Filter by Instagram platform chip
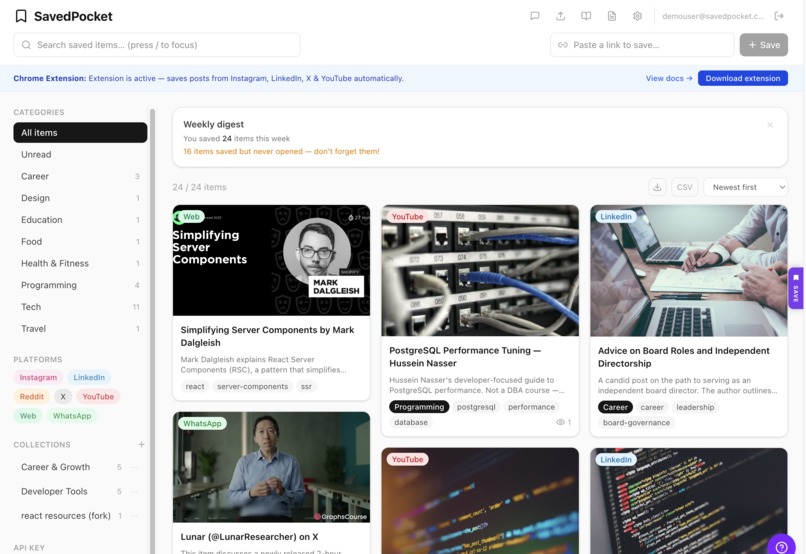This screenshot has height=554, width=806. (38, 377)
